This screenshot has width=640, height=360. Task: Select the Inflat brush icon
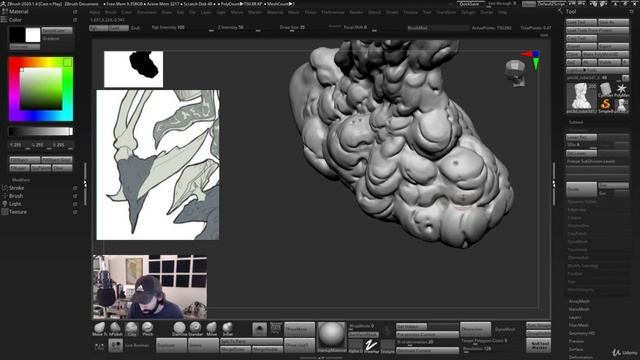pos(227,328)
